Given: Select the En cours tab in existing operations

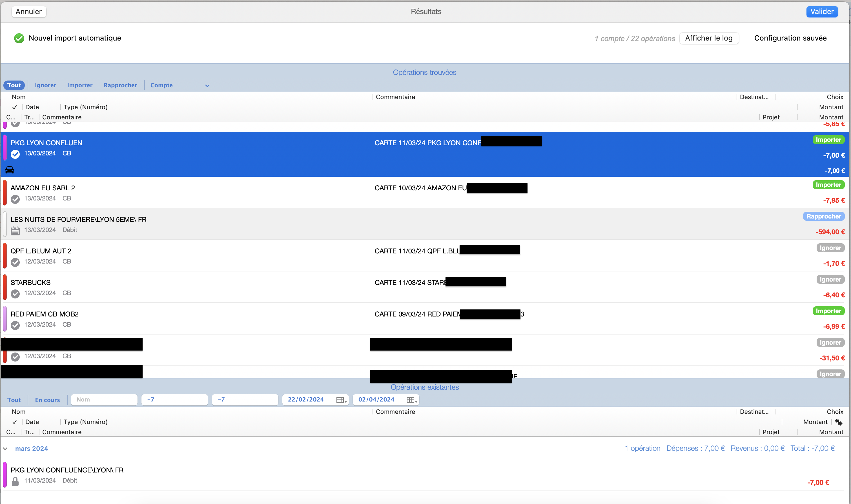Looking at the screenshot, I should (47, 400).
